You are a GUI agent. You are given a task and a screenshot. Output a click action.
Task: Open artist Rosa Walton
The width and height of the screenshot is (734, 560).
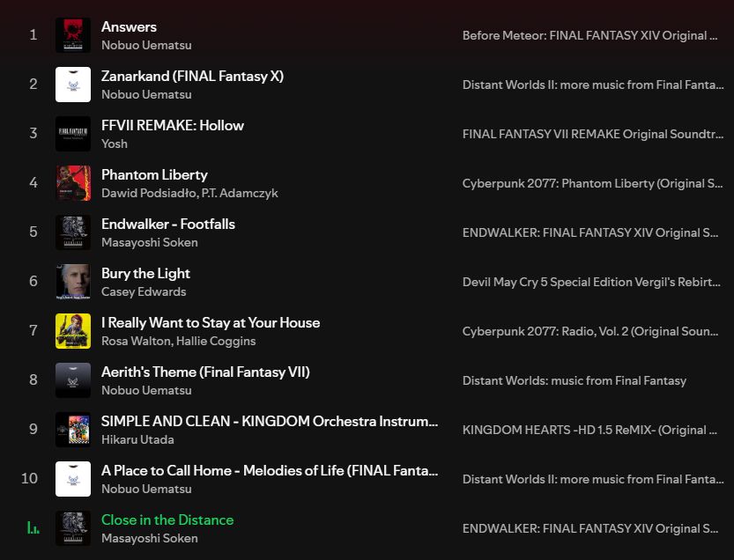[136, 341]
